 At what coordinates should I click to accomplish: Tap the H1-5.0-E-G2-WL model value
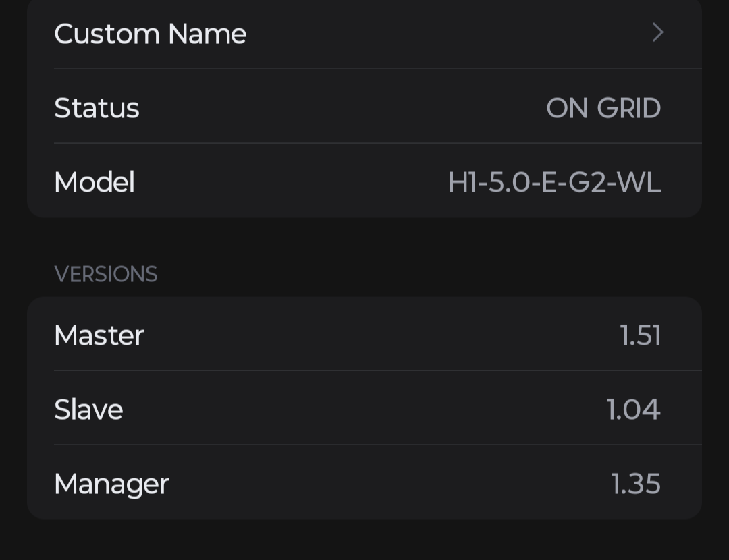click(x=555, y=182)
